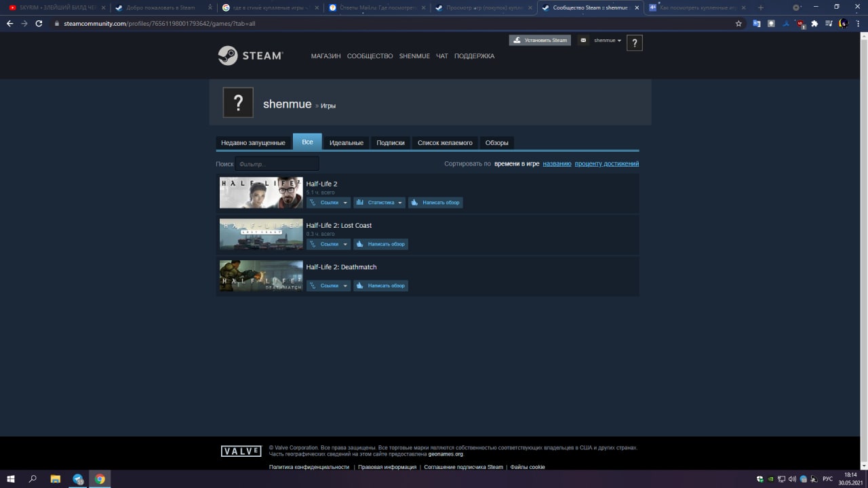The image size is (868, 488).
Task: Switch to Идеальные tab
Action: pos(347,143)
